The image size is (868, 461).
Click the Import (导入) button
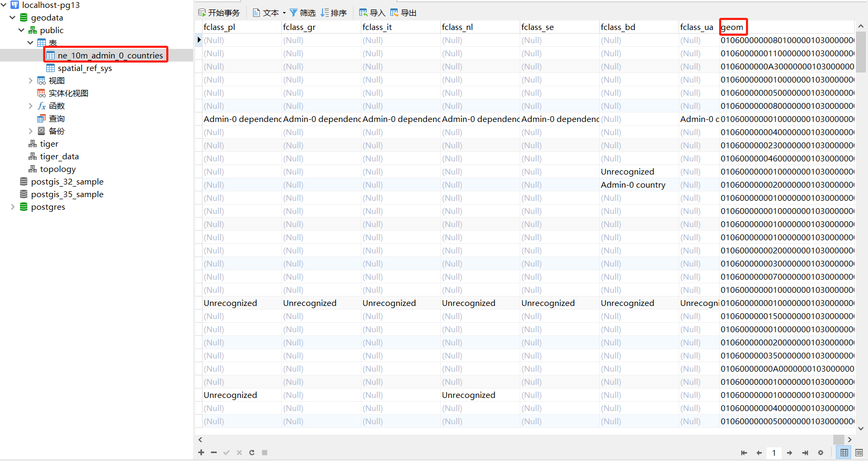pyautogui.click(x=372, y=13)
